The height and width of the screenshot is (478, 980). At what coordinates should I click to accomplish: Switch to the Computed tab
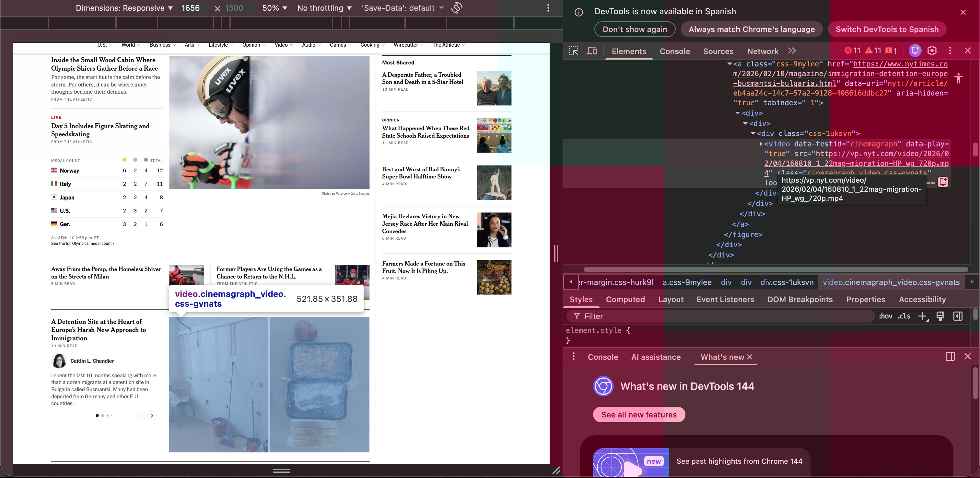point(625,299)
